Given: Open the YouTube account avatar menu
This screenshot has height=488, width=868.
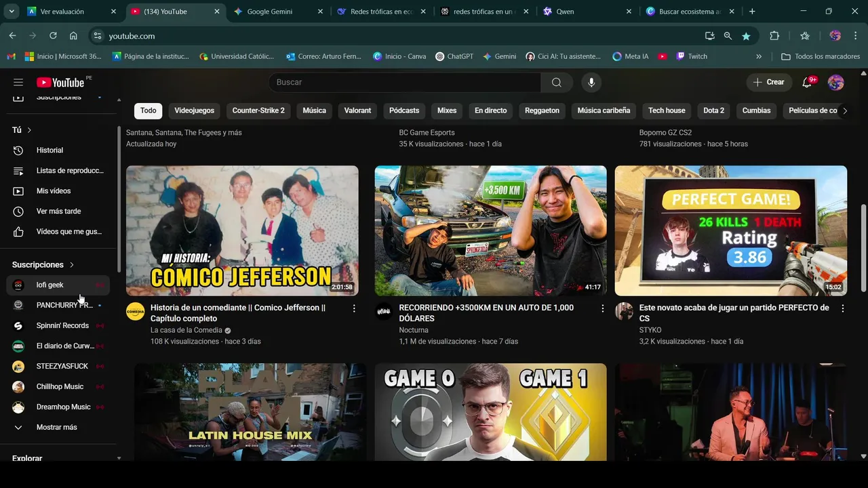Looking at the screenshot, I should tap(835, 82).
